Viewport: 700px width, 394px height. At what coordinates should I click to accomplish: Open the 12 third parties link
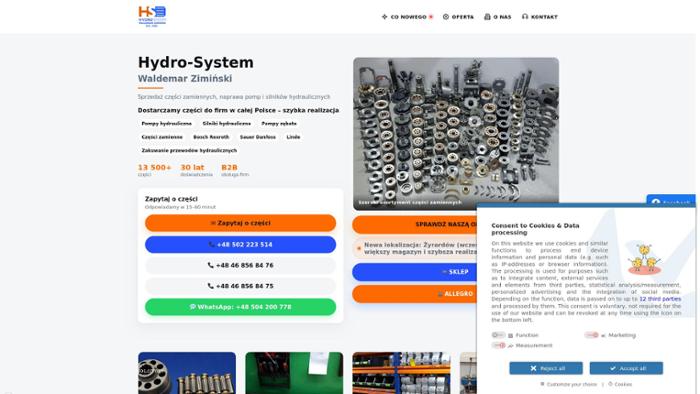coord(660,299)
